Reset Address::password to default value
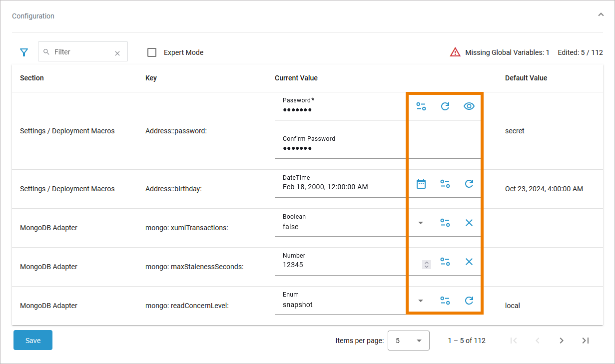This screenshot has height=364, width=615. tap(445, 106)
